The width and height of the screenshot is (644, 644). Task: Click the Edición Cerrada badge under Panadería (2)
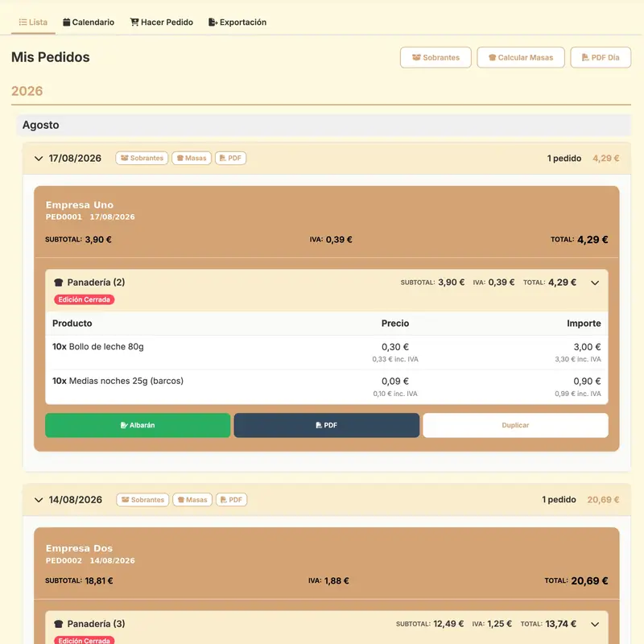85,299
